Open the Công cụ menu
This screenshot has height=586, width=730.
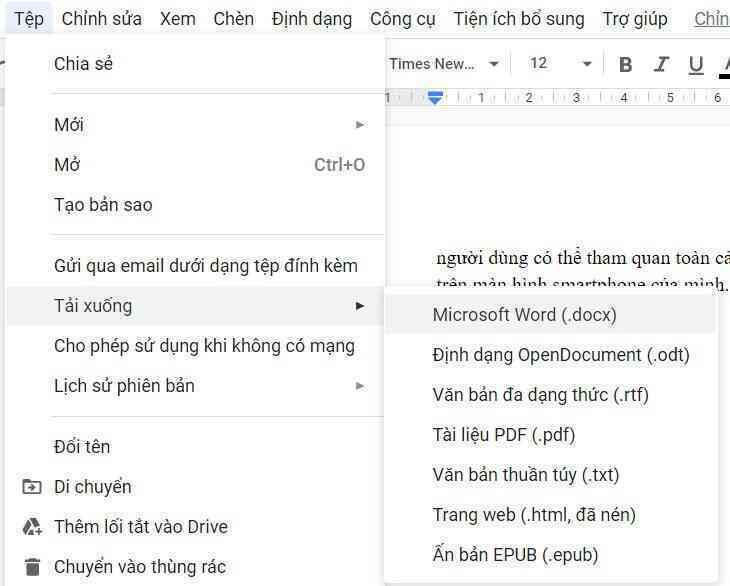(403, 20)
